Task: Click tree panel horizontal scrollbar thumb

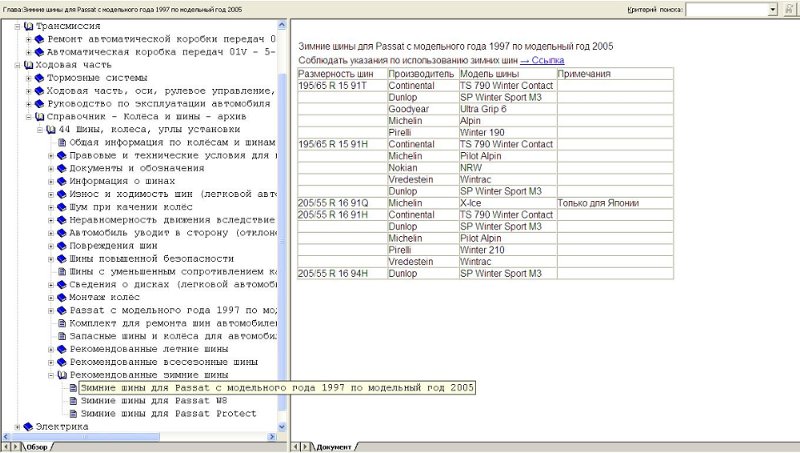Action: point(85,437)
